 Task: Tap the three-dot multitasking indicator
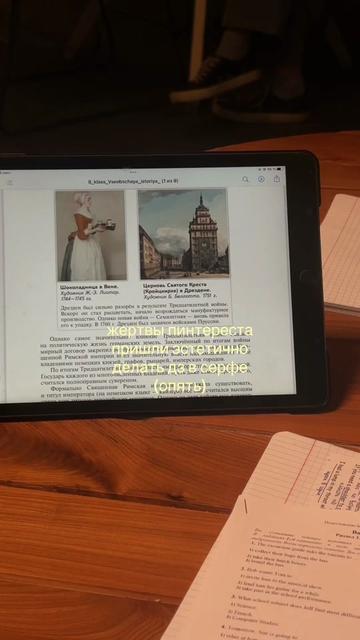coord(134,172)
